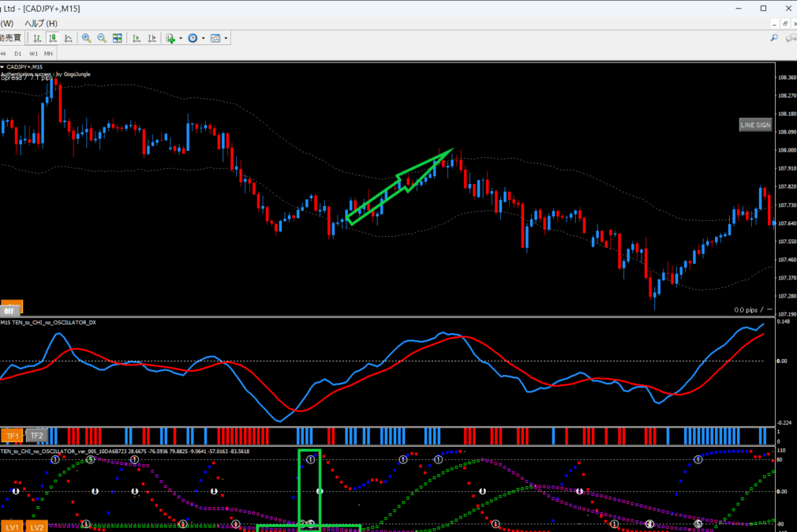Toggle the TF1 timeframe button

[x=12, y=436]
